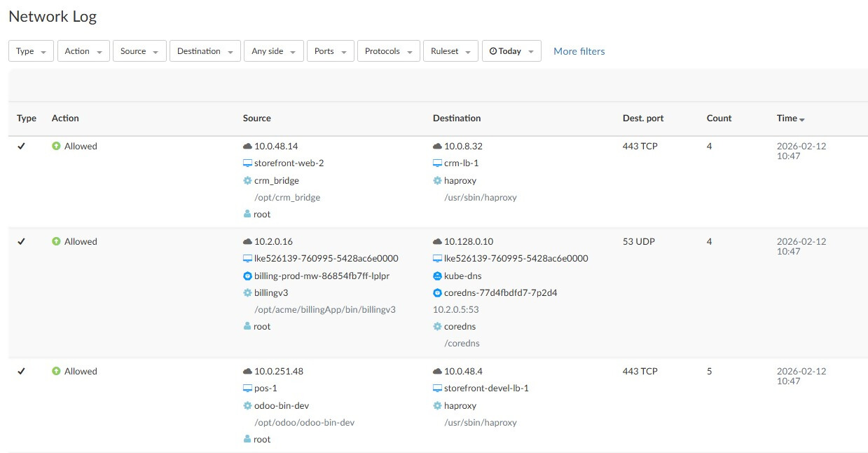The width and height of the screenshot is (868, 453).
Task: Open the Ruleset filter dropdown
Action: click(450, 51)
